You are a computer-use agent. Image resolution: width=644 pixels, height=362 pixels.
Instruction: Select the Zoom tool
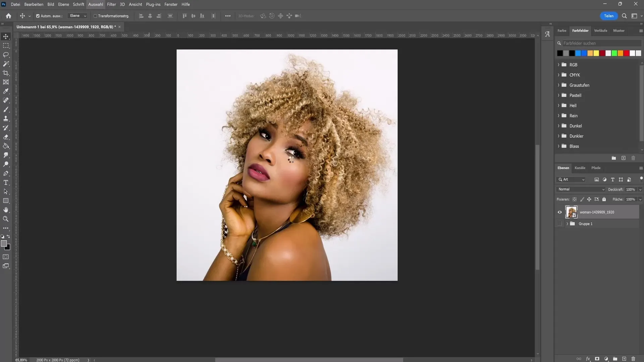point(6,219)
